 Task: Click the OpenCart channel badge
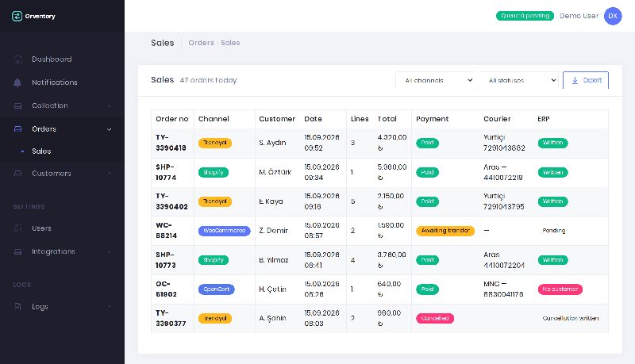(216, 289)
